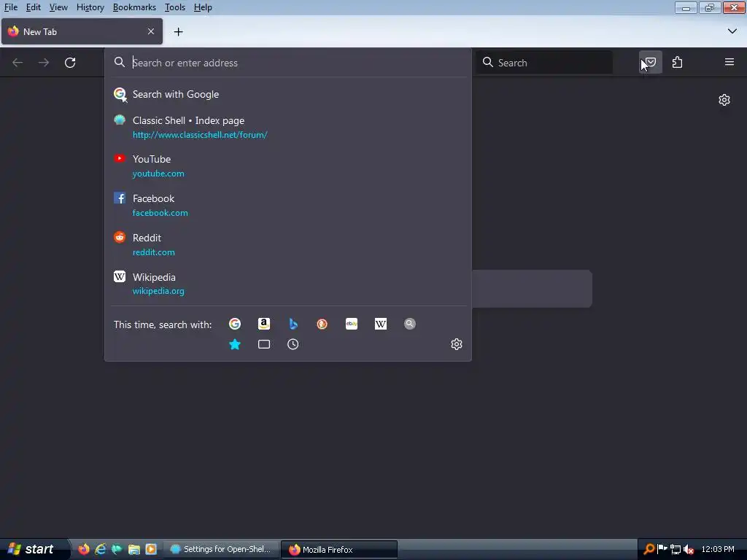This screenshot has height=560, width=747.
Task: Open new tab page personalize gear
Action: pos(724,100)
